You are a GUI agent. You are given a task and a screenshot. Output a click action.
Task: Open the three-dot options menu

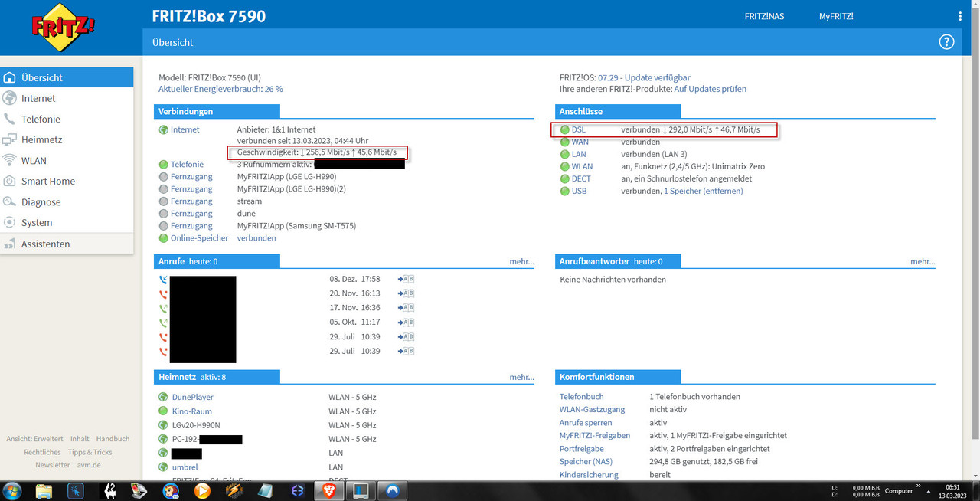click(x=961, y=16)
